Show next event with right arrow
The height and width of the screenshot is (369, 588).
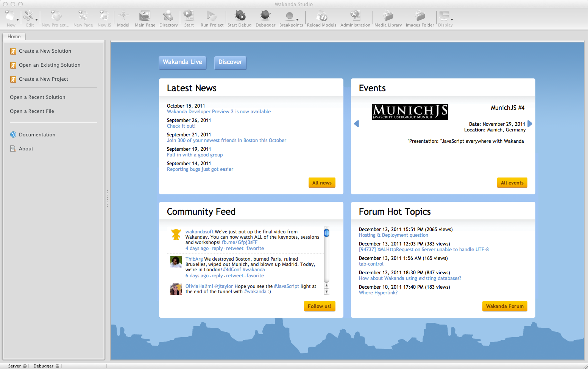[530, 124]
